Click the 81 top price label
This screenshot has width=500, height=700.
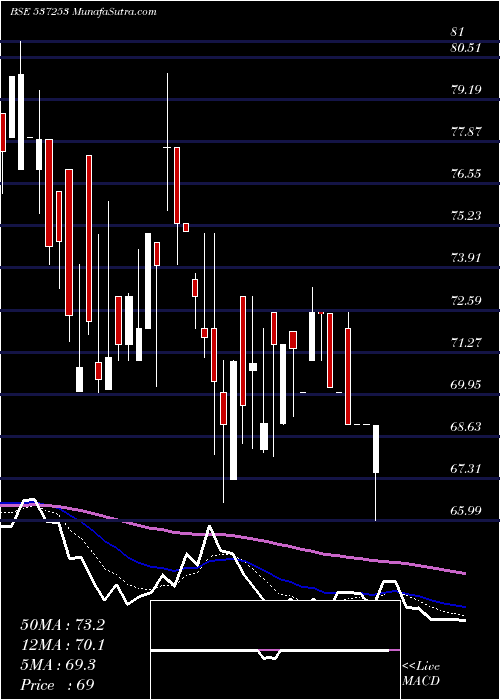458,32
